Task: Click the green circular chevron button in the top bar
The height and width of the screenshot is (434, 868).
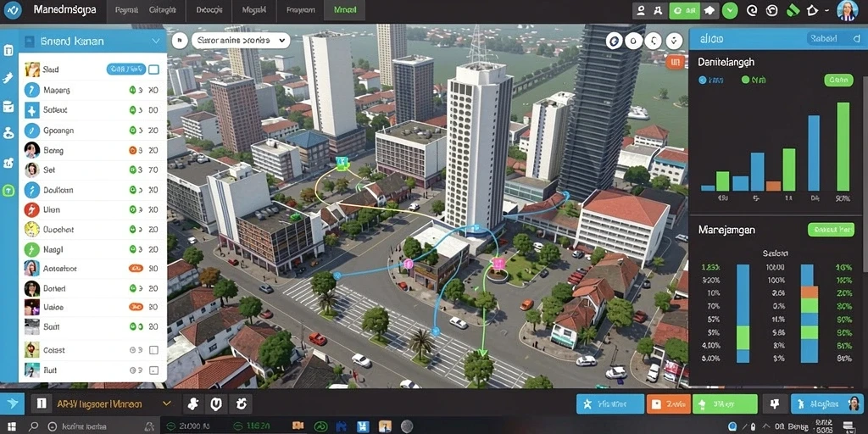Action: pyautogui.click(x=730, y=10)
